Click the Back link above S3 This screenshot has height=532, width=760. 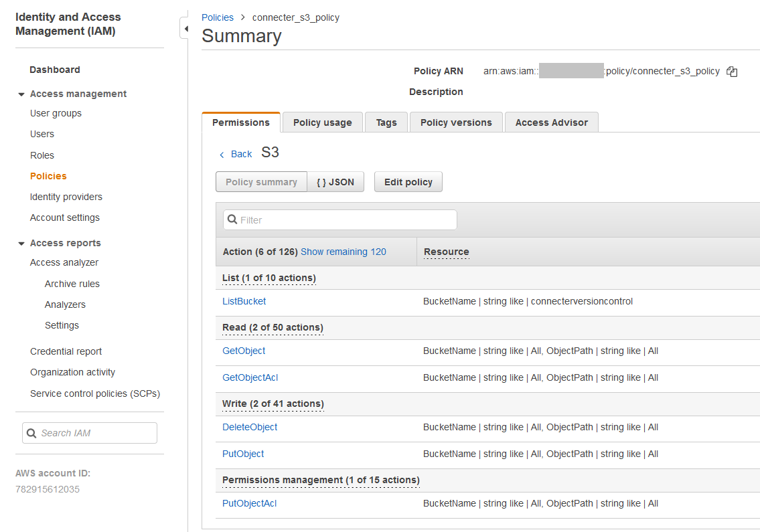coord(235,154)
